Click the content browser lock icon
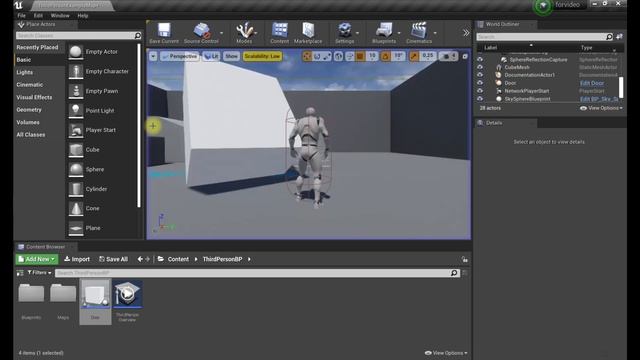Screen dimensions: 640x360 click(464, 259)
